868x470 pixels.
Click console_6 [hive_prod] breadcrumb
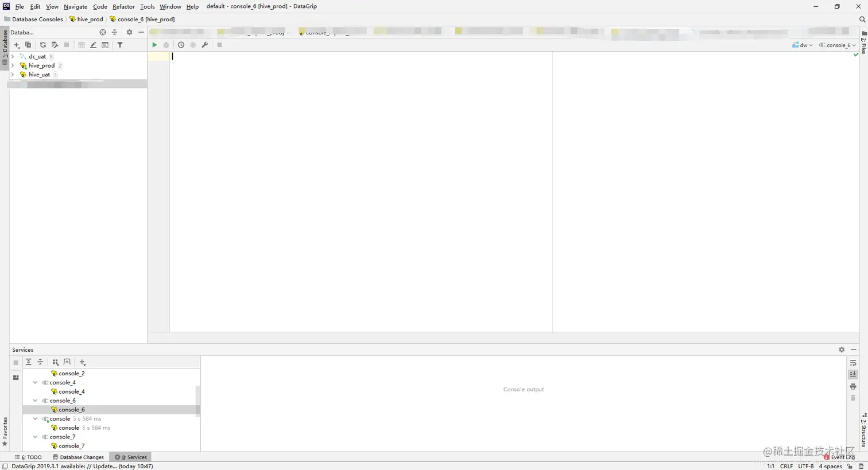(x=142, y=19)
